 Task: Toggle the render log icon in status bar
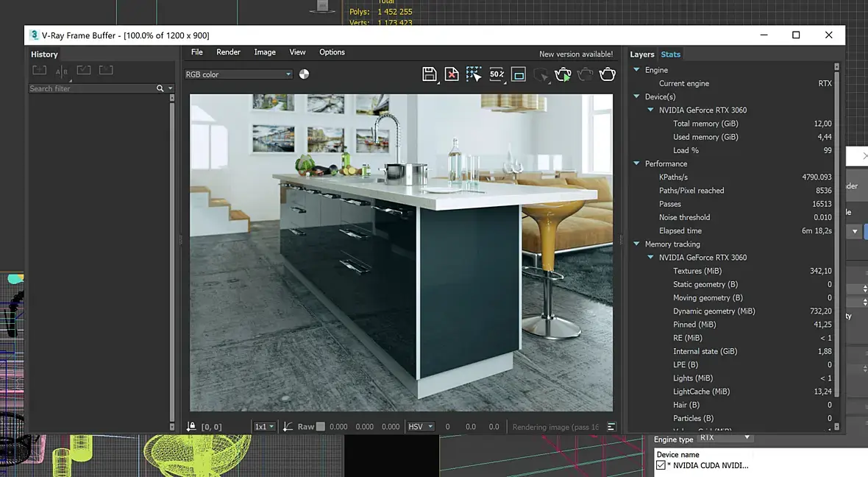(x=611, y=426)
